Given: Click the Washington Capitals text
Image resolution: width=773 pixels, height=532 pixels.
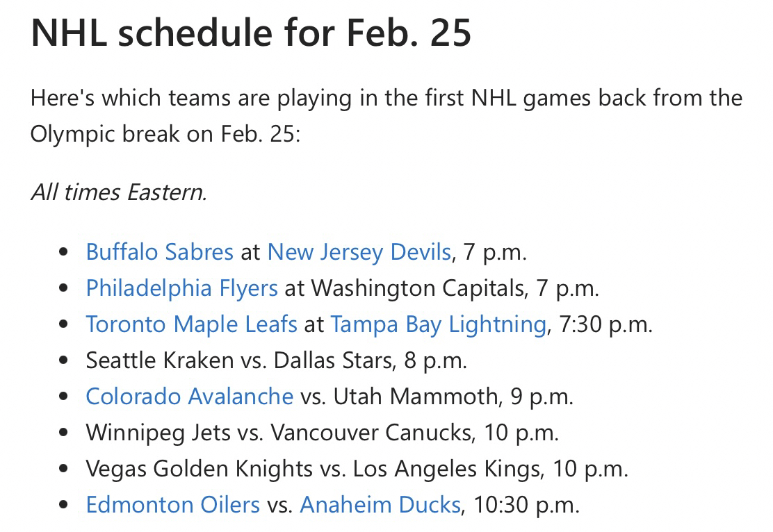Looking at the screenshot, I should pyautogui.click(x=417, y=288).
